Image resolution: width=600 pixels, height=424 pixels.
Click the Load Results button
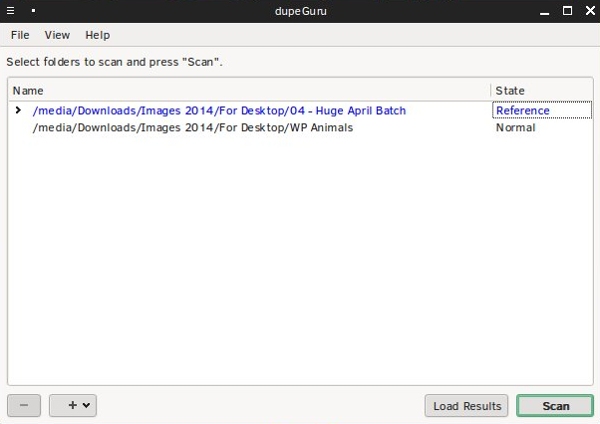[466, 406]
